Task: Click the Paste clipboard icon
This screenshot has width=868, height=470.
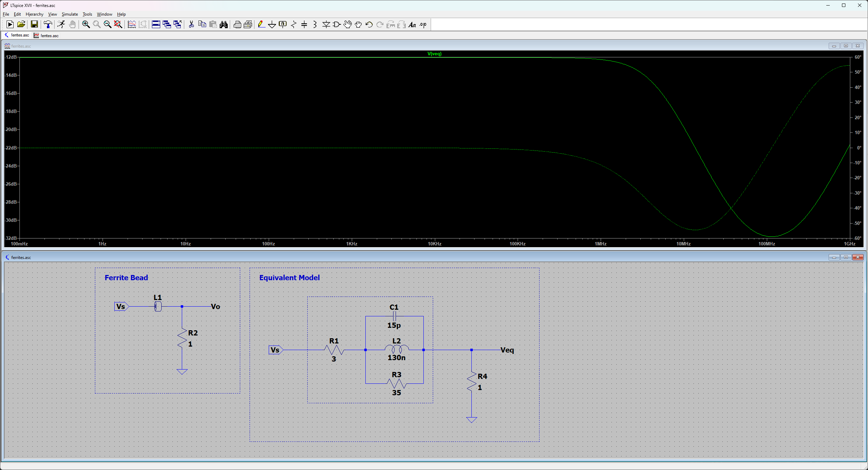Action: tap(213, 24)
